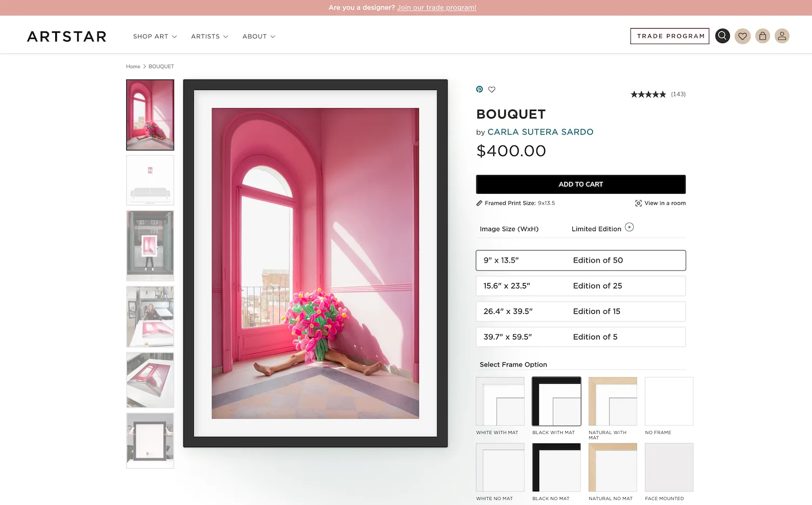The height and width of the screenshot is (505, 812).
Task: Click the Home breadcrumb link
Action: (133, 67)
